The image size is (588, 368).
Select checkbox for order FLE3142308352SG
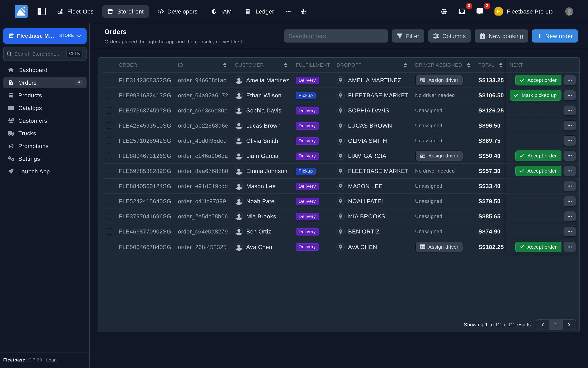(x=109, y=80)
